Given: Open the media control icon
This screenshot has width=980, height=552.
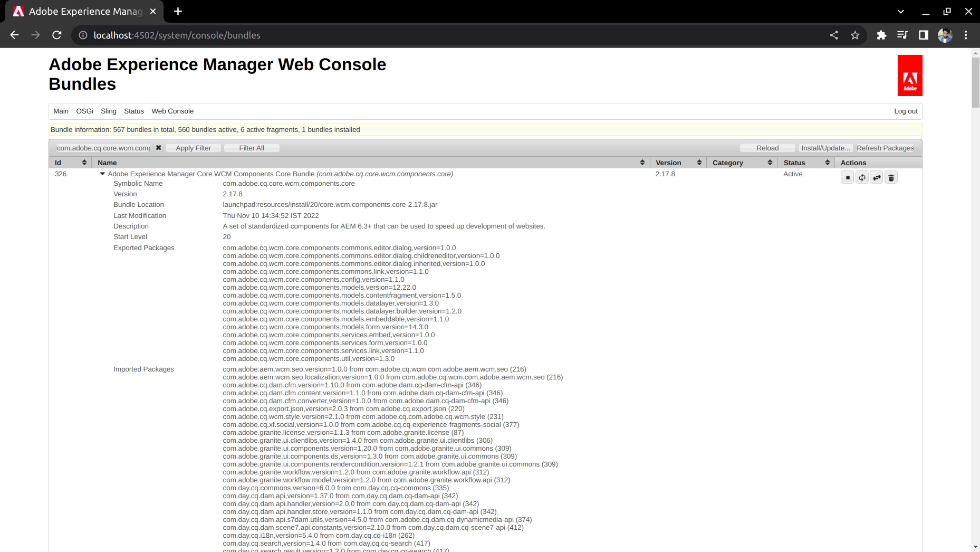Looking at the screenshot, I should pos(902,35).
